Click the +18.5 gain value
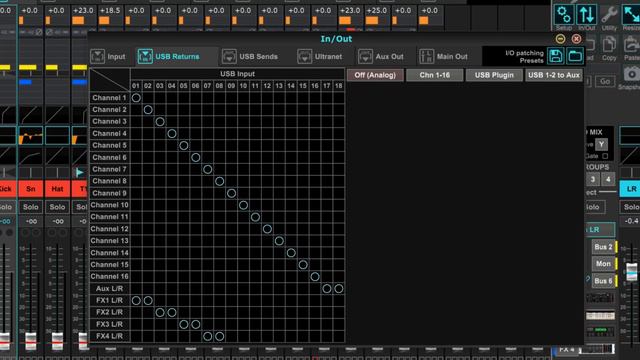Viewport: 640px width, 360px height. [110, 10]
